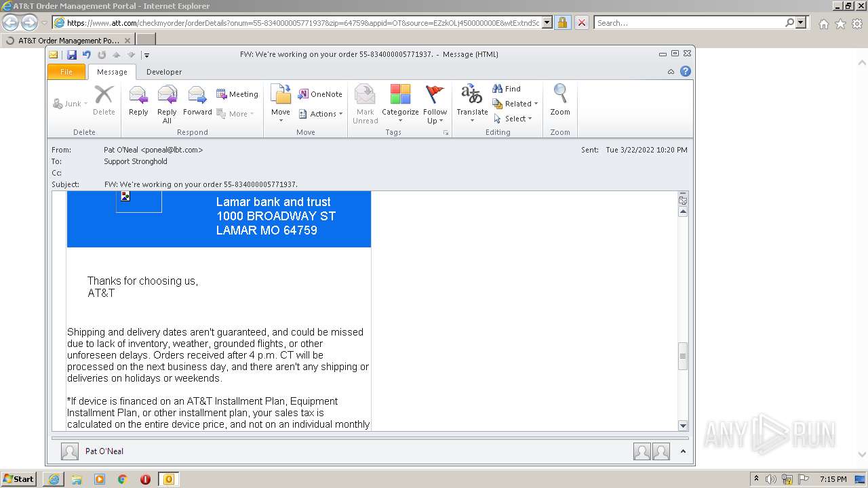This screenshot has height=488, width=868.
Task: Create a Meeting reply from this message
Action: (x=237, y=94)
